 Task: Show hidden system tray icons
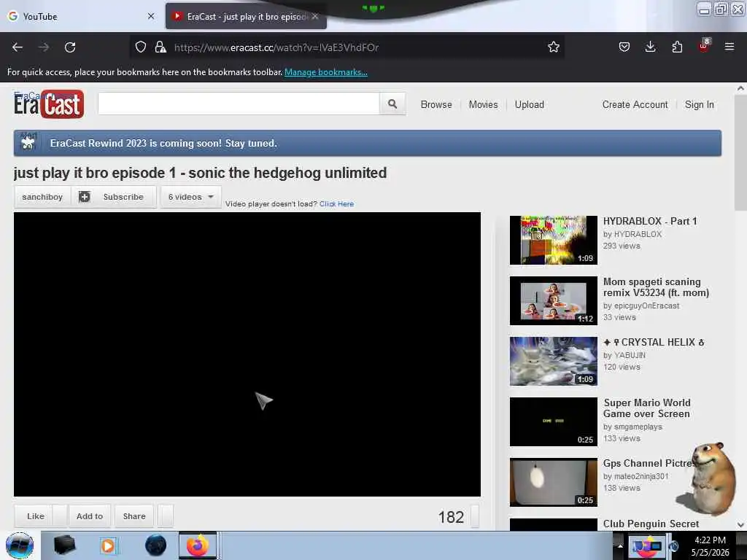coord(620,545)
